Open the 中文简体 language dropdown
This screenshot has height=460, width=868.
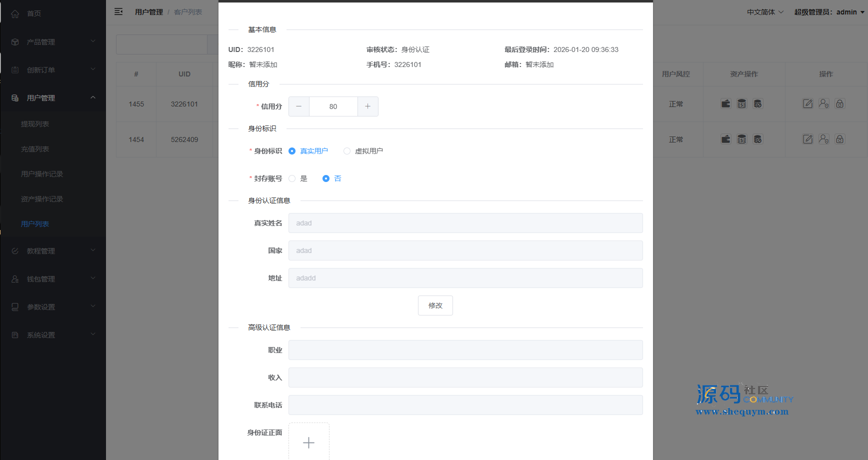click(764, 12)
